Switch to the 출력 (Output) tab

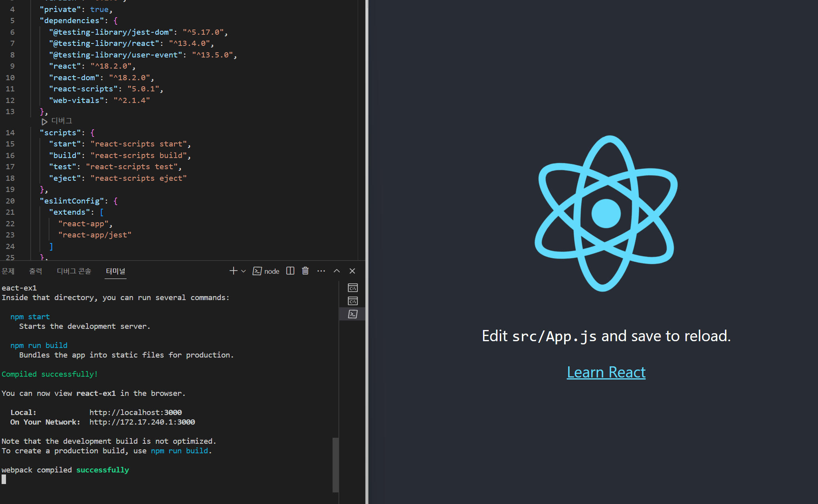36,271
